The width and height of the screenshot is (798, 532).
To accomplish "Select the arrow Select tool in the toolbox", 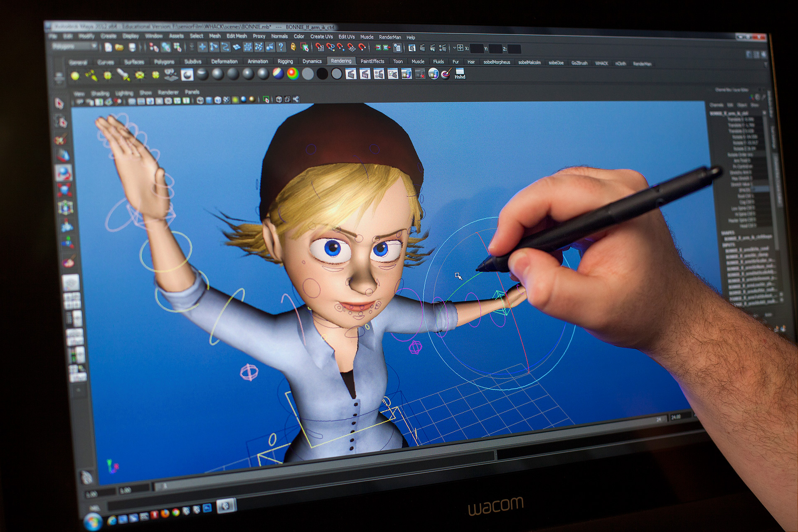I will click(59, 103).
